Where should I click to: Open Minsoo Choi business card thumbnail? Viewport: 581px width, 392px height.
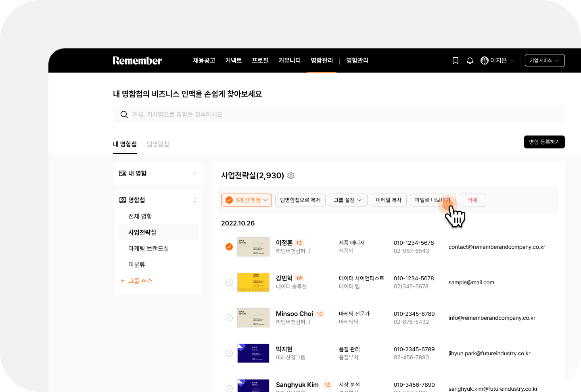[x=253, y=318]
